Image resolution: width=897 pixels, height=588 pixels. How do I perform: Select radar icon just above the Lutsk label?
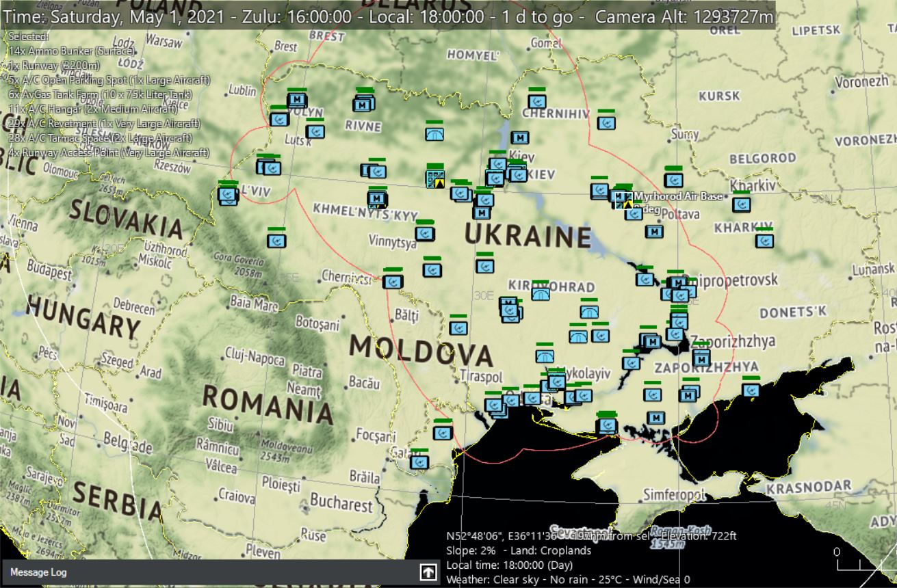(x=315, y=130)
